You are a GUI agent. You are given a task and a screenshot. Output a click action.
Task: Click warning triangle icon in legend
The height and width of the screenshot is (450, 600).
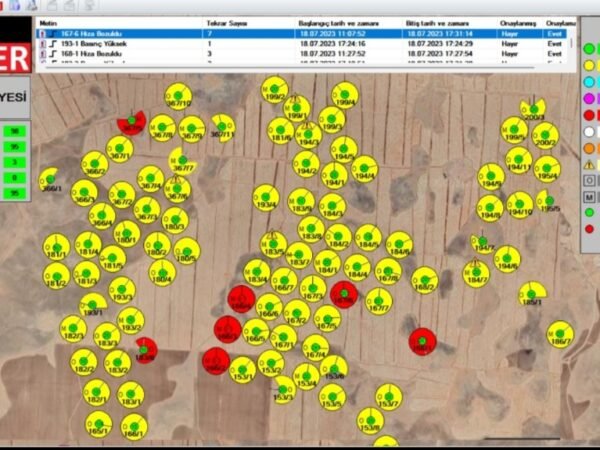[589, 164]
